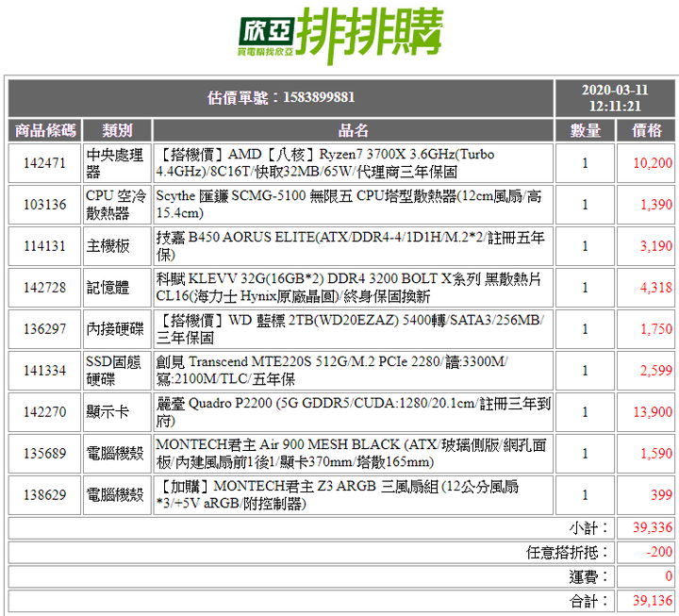The image size is (679, 616).
Task: Select the quote number 1583899881 header
Action: 281,98
